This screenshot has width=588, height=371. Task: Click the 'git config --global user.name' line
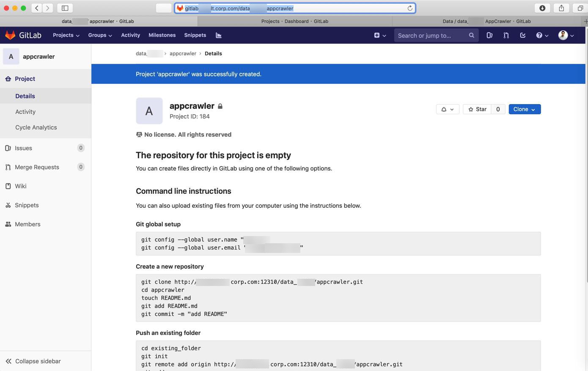click(x=206, y=239)
